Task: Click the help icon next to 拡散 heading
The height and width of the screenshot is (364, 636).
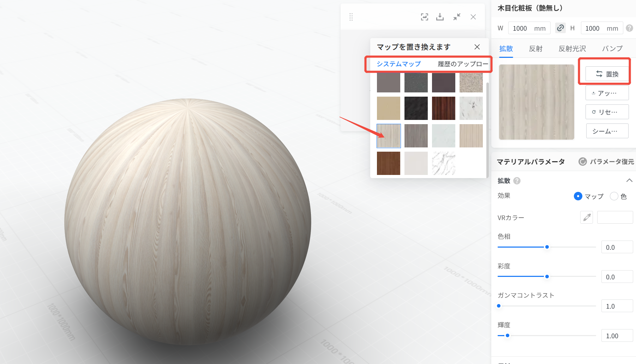Action: coord(517,181)
